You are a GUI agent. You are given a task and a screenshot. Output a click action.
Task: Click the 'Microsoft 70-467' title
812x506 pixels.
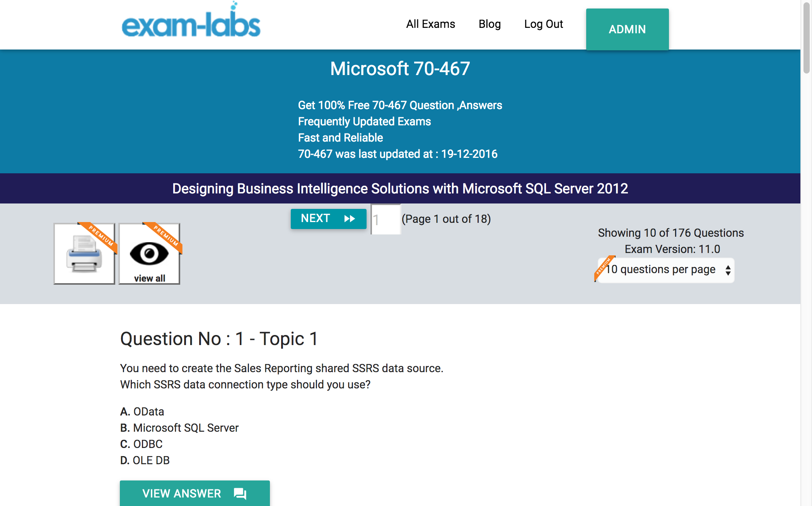(400, 69)
